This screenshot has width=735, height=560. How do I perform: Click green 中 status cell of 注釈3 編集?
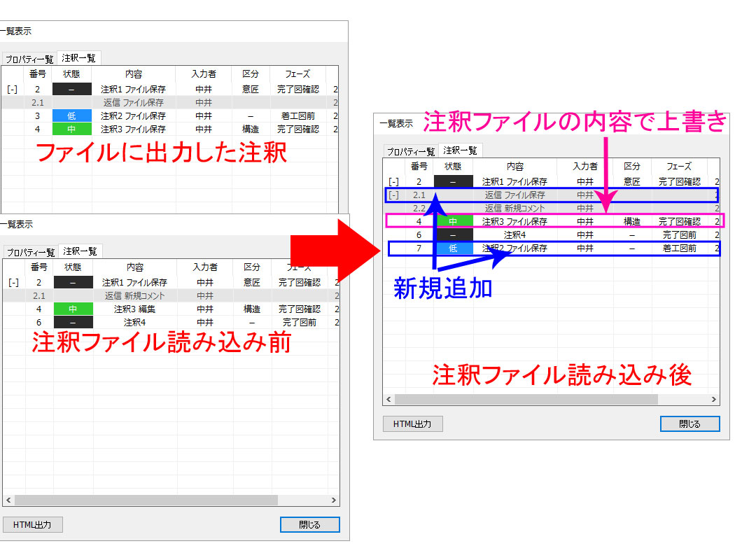(72, 309)
